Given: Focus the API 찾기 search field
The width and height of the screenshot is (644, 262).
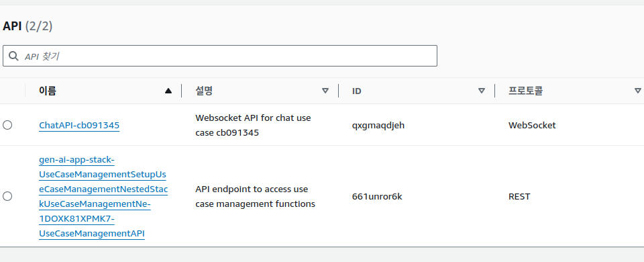Looking at the screenshot, I should coord(220,56).
